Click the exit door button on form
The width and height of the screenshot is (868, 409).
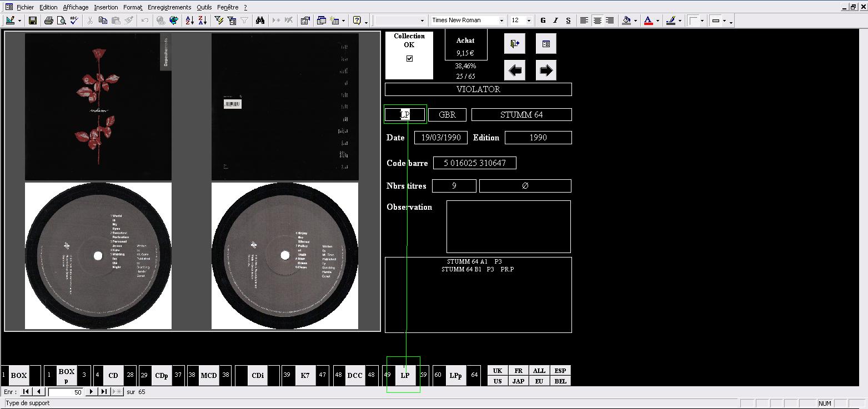[514, 44]
